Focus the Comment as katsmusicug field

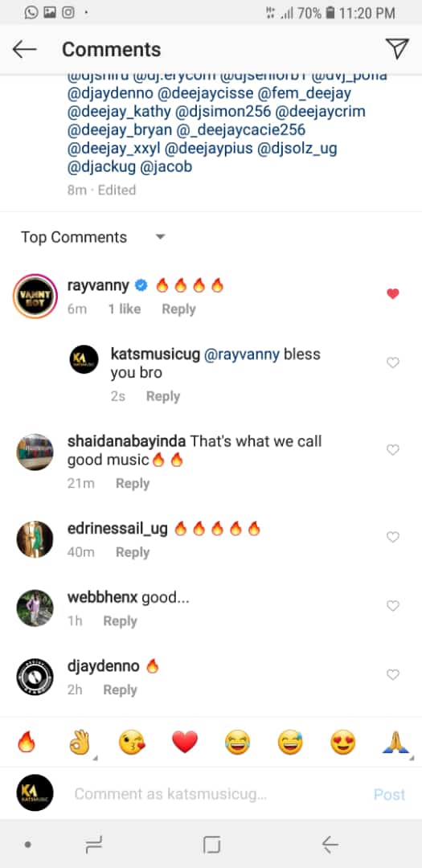point(219,794)
